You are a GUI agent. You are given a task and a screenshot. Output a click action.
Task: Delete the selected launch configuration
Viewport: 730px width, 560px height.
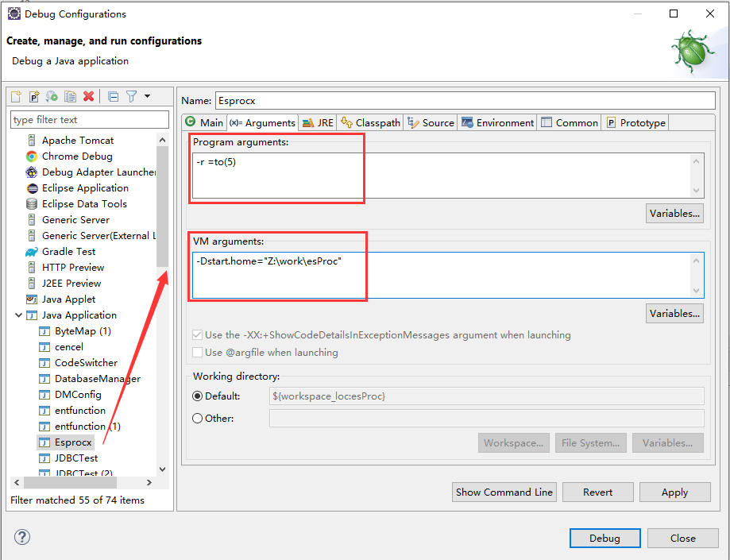[89, 96]
